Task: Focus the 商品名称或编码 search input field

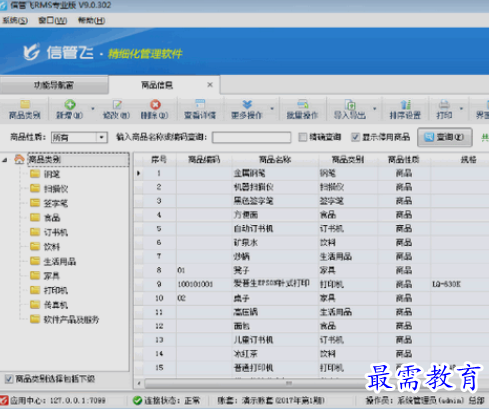Action: [252, 137]
